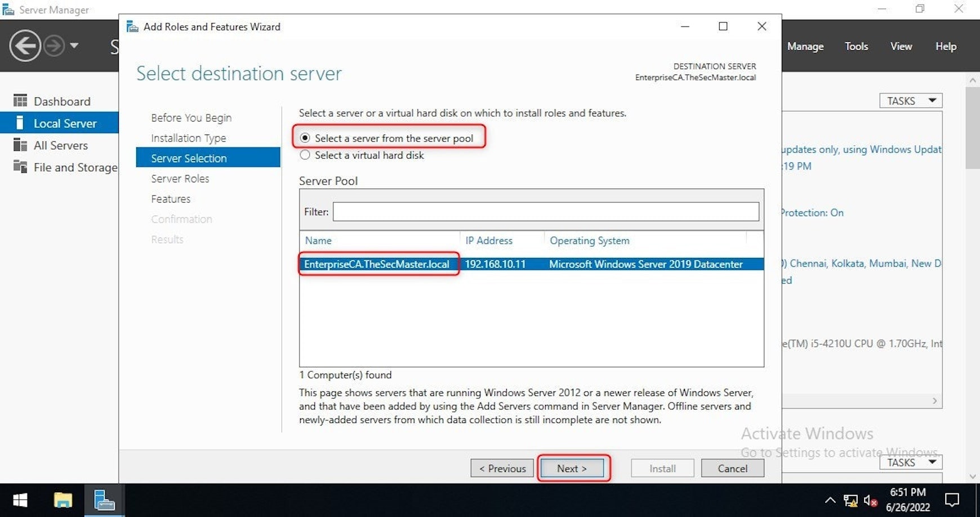Viewport: 980px width, 517px height.
Task: Sort server pool by Name column
Action: coord(318,240)
